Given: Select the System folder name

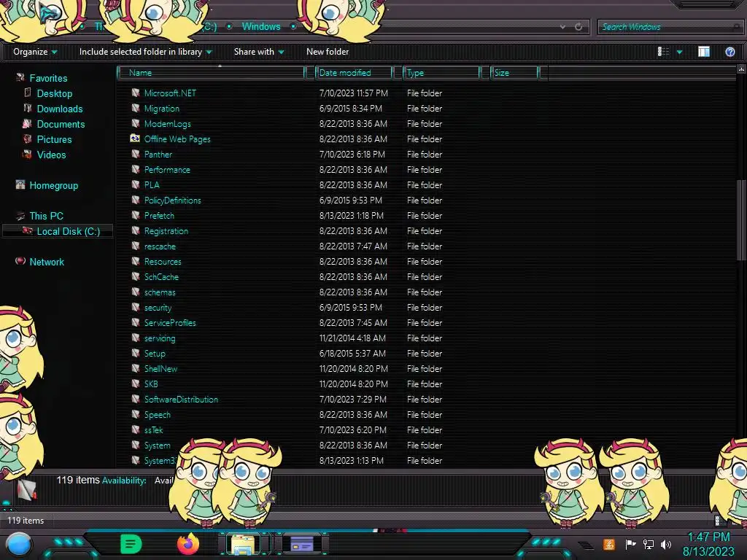Looking at the screenshot, I should (158, 446).
